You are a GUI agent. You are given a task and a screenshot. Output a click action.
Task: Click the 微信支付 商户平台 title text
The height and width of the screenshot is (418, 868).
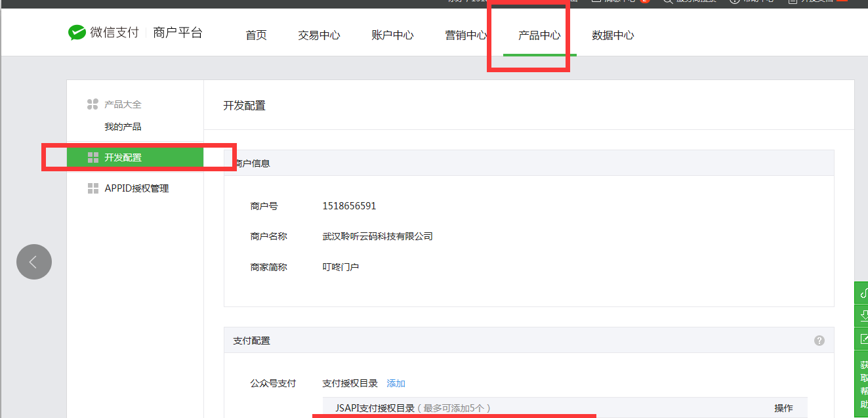click(x=146, y=33)
